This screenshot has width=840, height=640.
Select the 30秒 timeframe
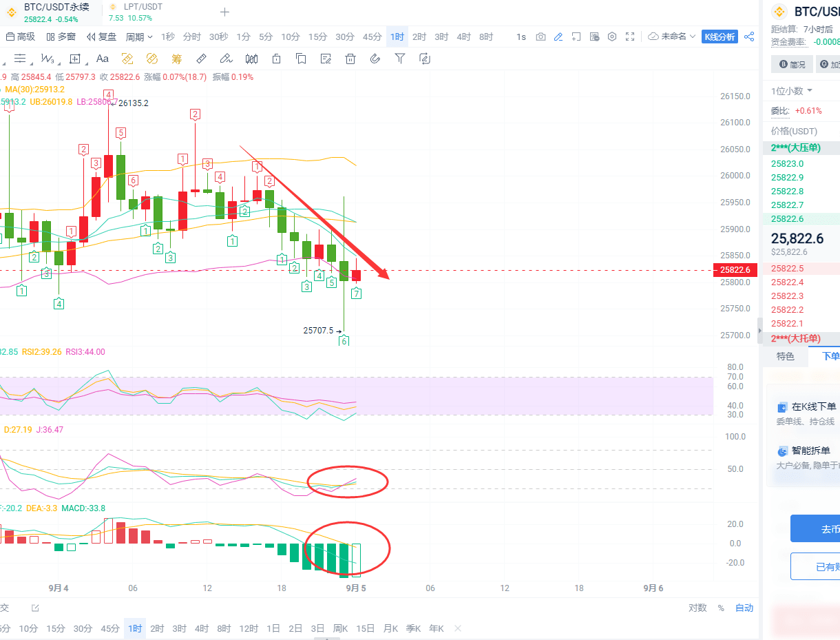click(218, 37)
